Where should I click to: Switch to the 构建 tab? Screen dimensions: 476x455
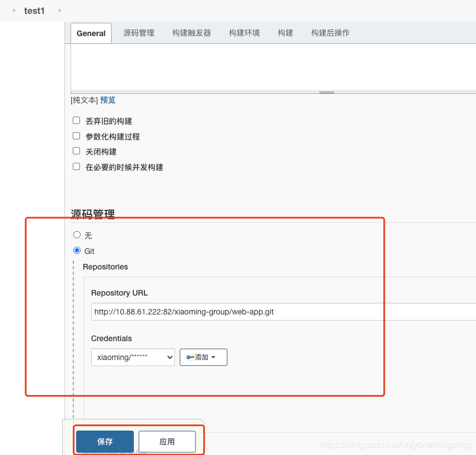pos(285,33)
